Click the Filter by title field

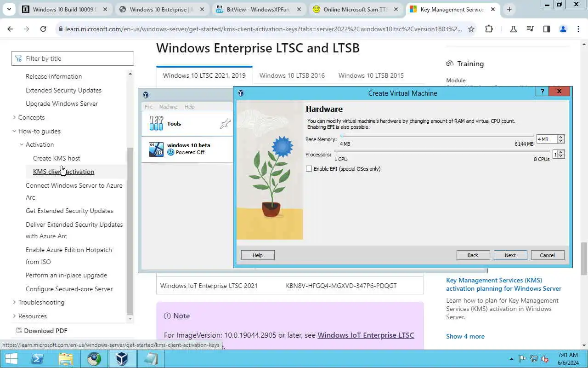(73, 58)
